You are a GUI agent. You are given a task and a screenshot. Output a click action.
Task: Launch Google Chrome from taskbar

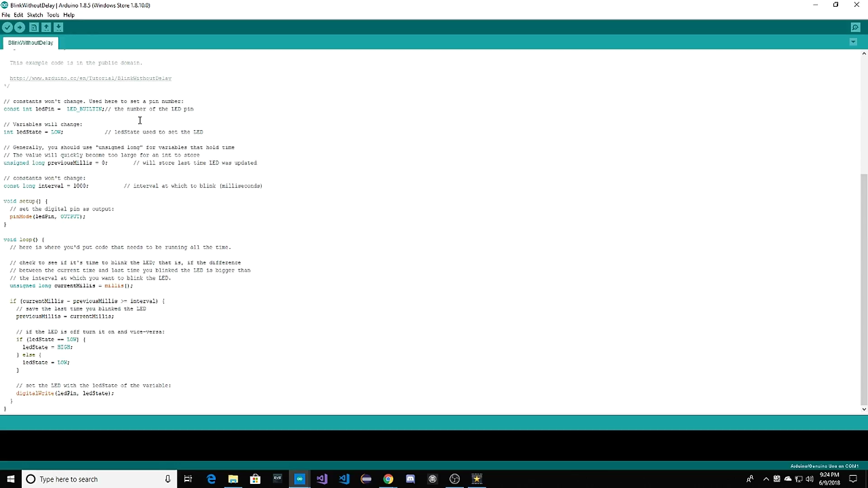click(388, 479)
